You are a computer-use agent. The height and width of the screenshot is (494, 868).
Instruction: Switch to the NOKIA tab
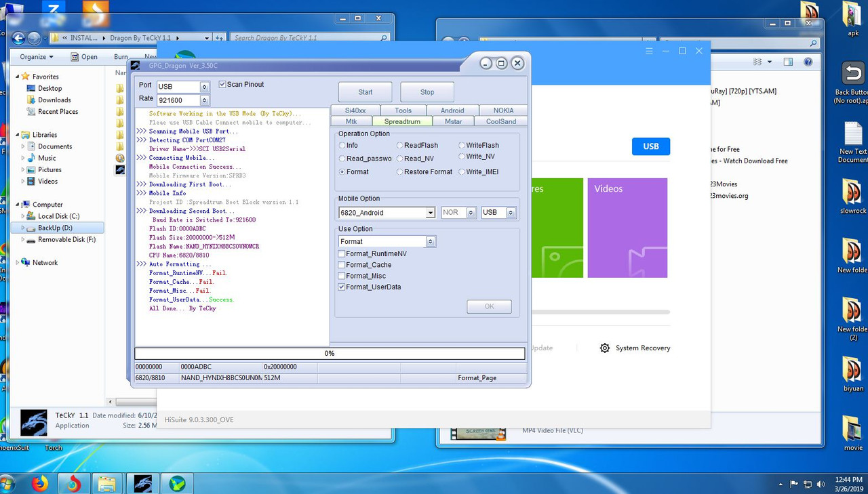(x=503, y=110)
